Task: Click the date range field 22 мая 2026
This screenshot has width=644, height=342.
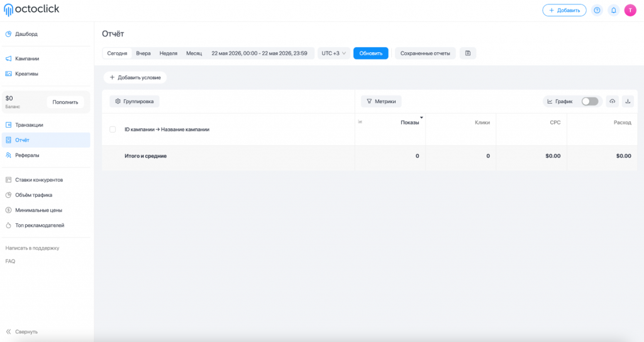Action: coord(259,53)
